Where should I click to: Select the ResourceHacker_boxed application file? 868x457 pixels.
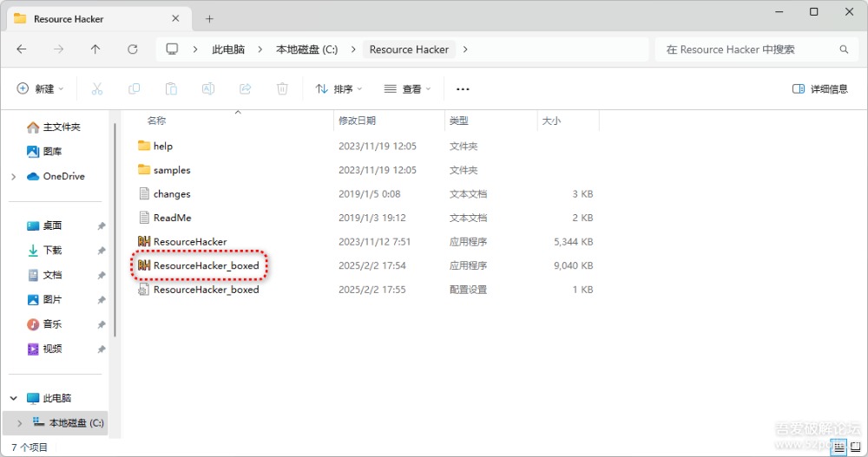(206, 265)
